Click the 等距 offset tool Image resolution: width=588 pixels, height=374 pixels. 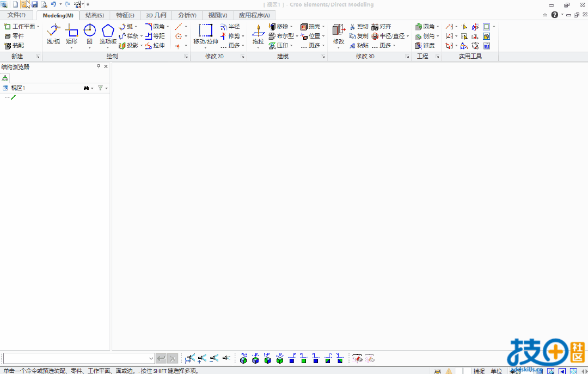(x=155, y=36)
